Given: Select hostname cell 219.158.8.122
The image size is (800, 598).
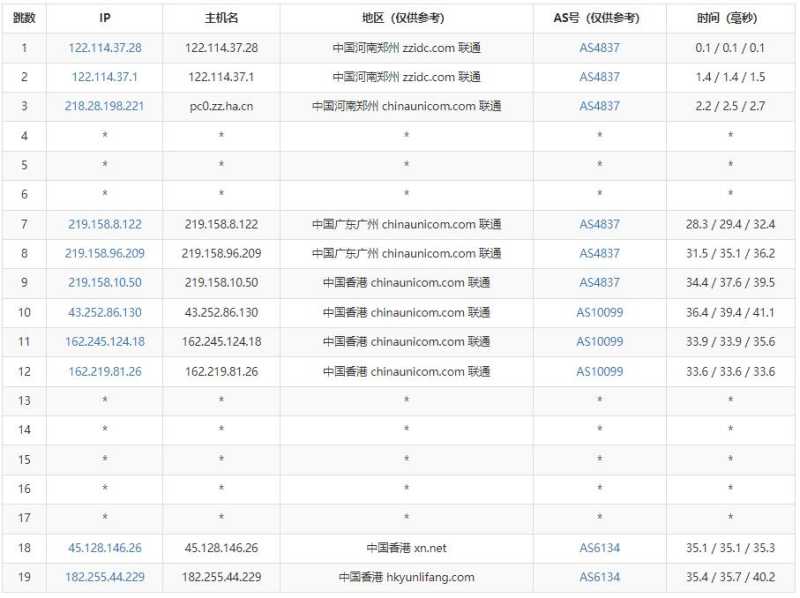Looking at the screenshot, I should pos(221,224).
